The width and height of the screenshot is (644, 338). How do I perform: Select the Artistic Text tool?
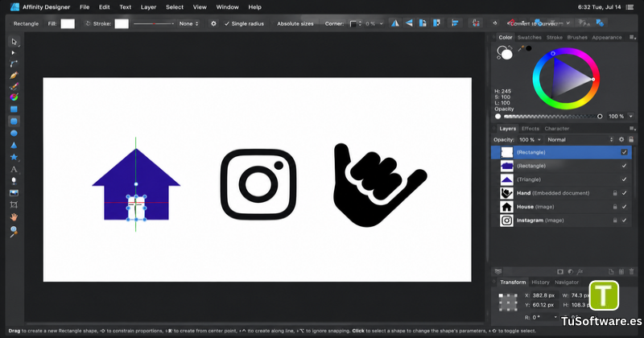point(14,169)
